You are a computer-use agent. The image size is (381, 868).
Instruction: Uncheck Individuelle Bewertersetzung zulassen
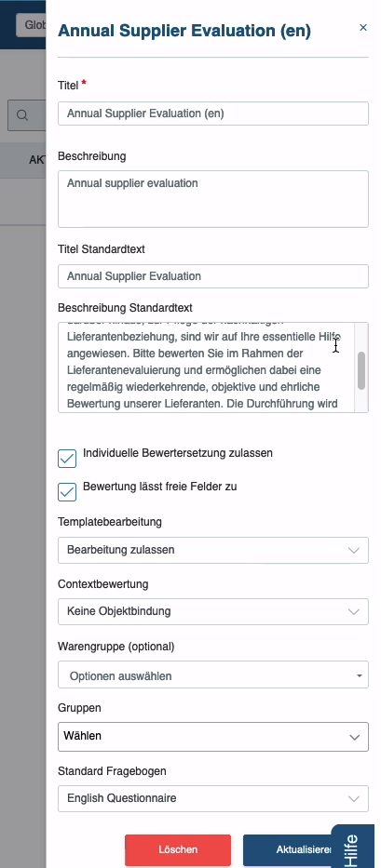click(67, 459)
